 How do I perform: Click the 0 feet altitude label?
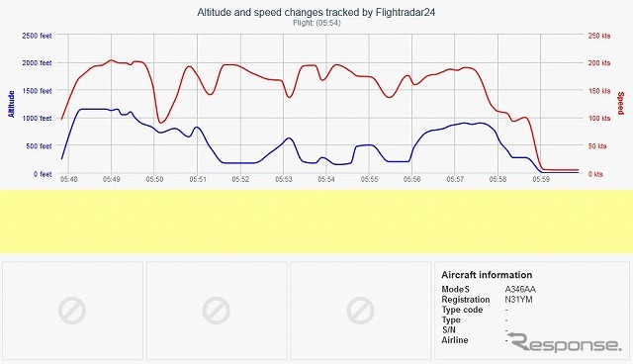pyautogui.click(x=43, y=174)
